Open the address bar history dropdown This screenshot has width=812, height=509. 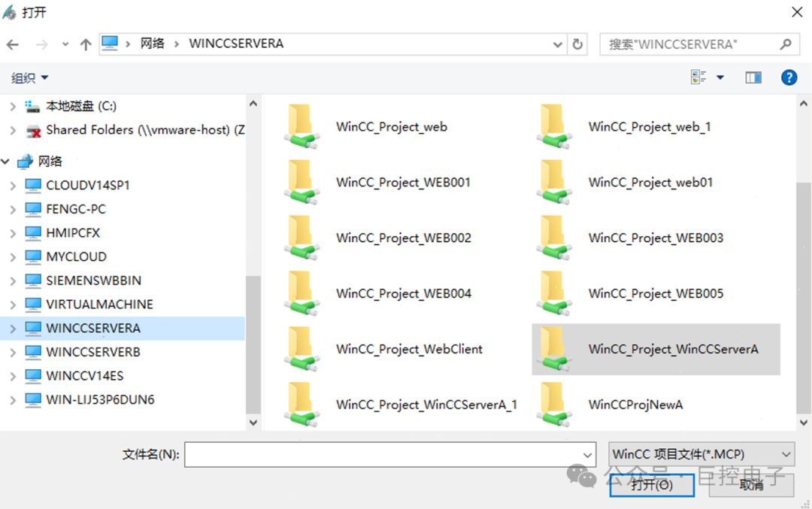coord(558,44)
